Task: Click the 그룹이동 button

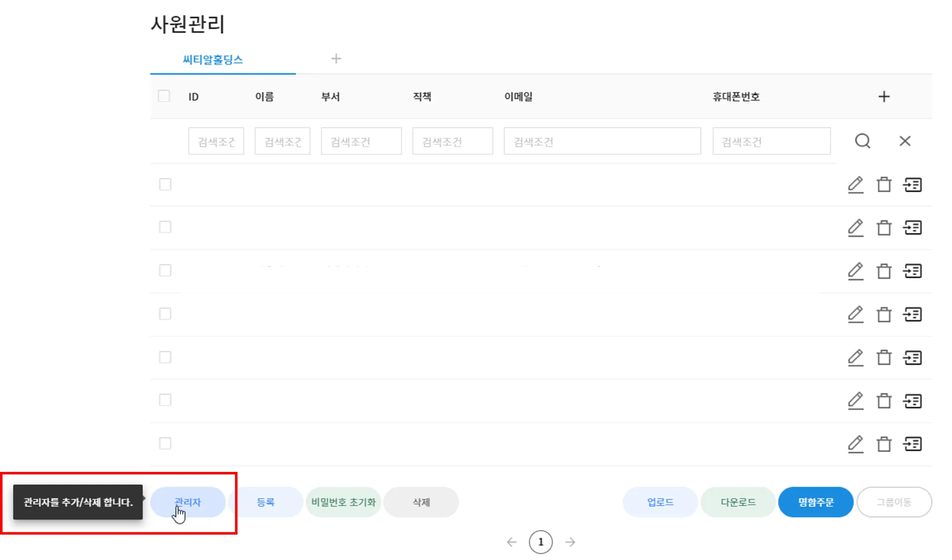Action: point(894,502)
